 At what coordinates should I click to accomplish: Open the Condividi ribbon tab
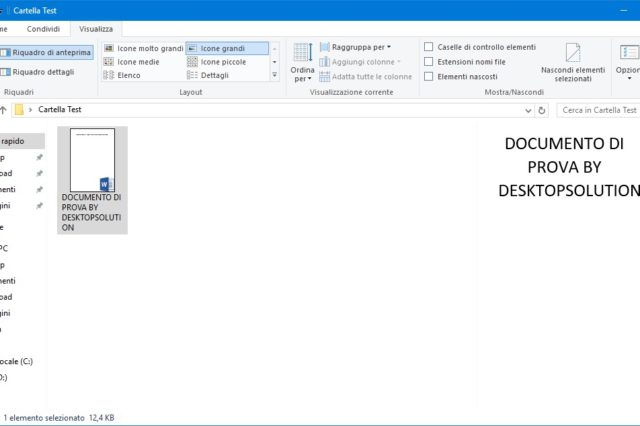pos(43,29)
